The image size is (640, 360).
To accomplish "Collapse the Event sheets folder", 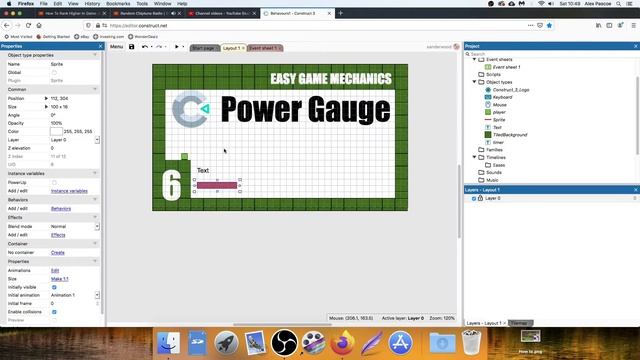I will [474, 60].
